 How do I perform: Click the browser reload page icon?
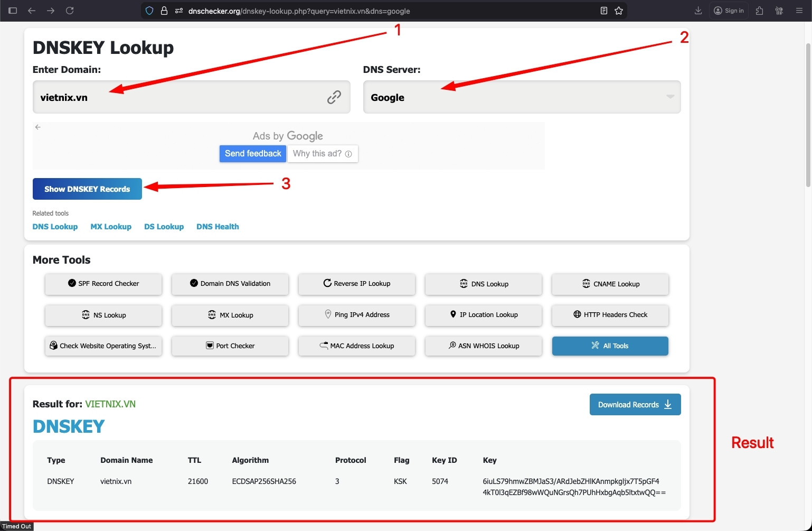point(70,11)
